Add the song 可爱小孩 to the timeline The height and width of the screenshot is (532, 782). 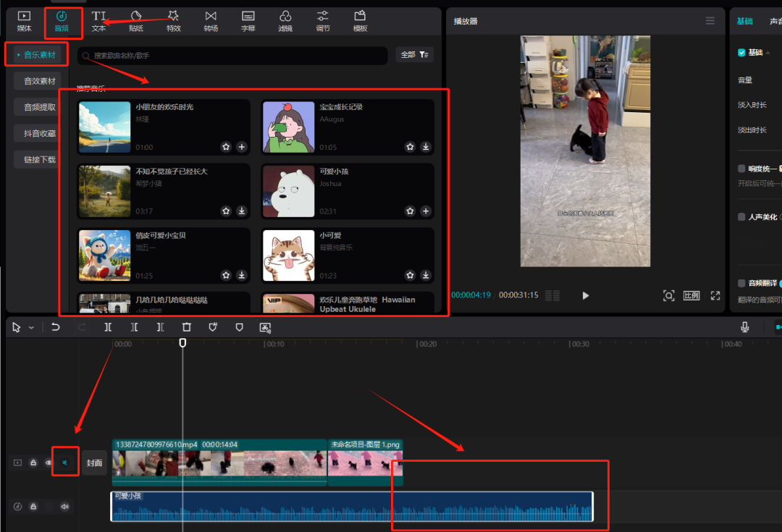[x=426, y=211]
